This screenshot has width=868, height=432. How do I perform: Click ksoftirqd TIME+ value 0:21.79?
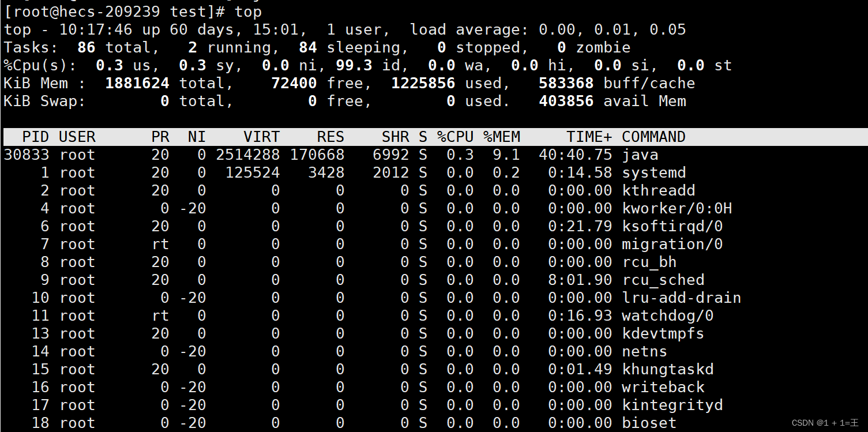pos(580,227)
